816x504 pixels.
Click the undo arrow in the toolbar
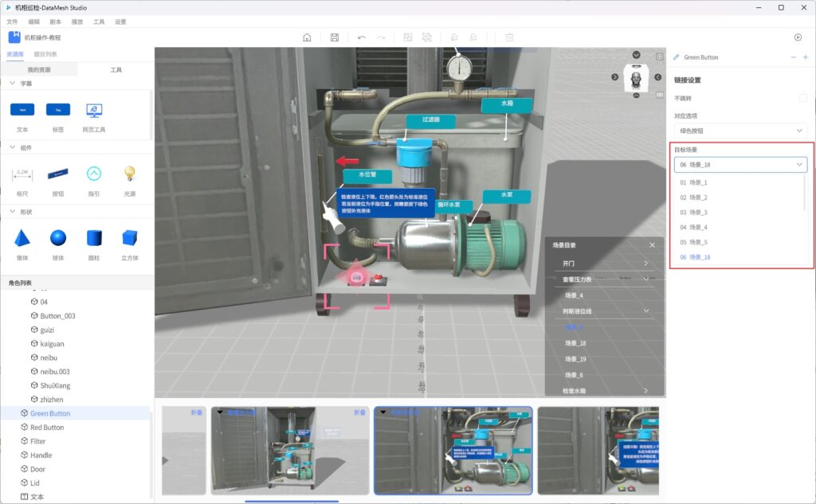(x=362, y=37)
